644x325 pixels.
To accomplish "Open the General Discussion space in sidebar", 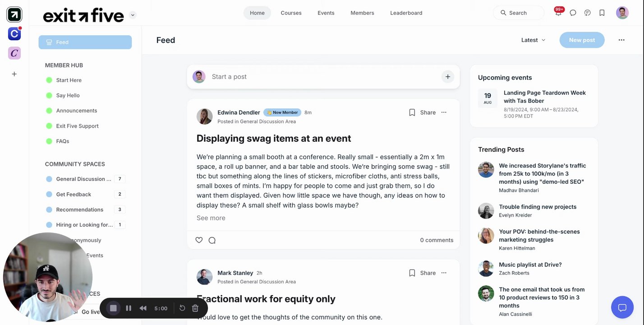I will tap(83, 179).
